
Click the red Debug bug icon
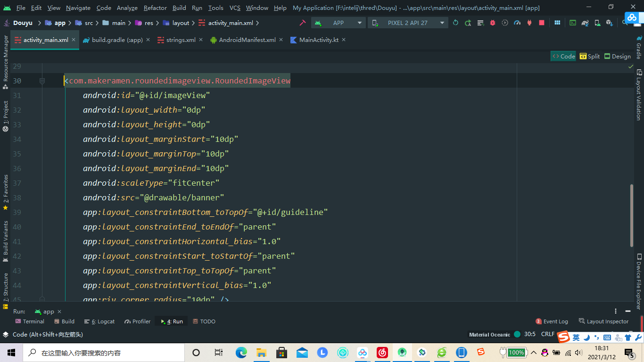(x=493, y=23)
